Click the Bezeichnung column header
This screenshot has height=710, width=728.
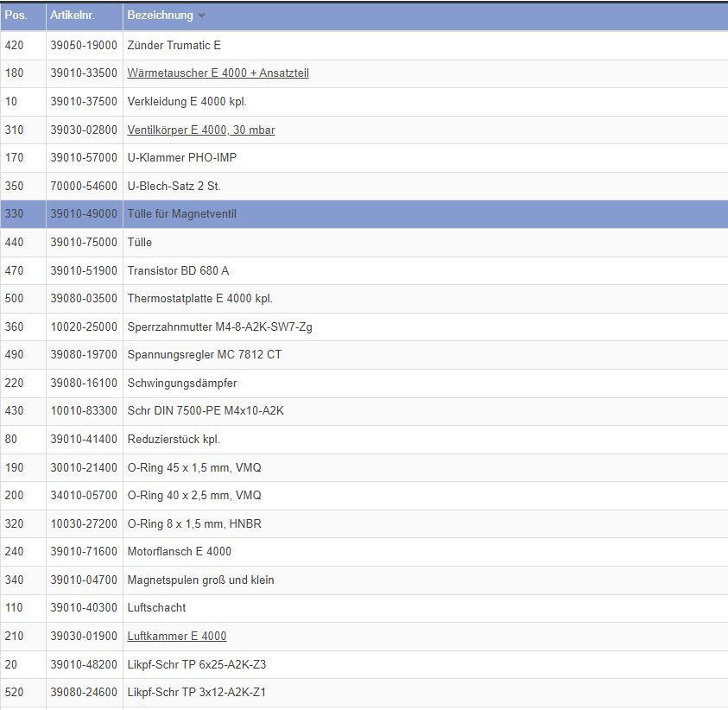[161, 16]
